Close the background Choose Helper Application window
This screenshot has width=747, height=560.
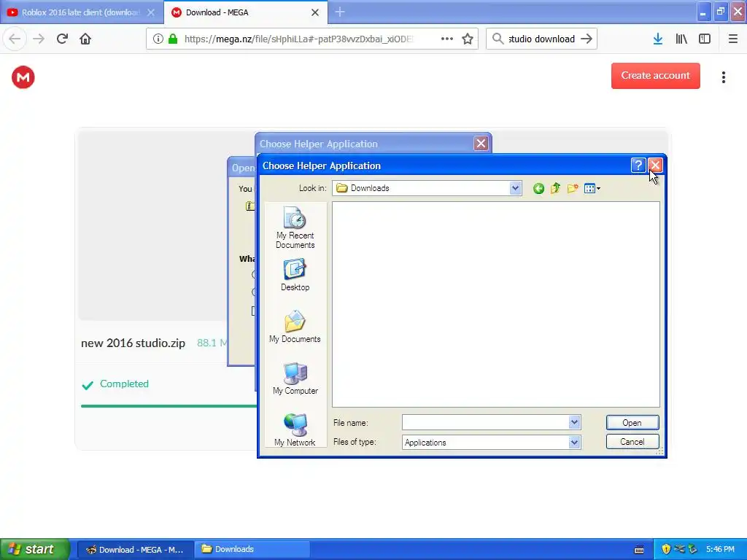pyautogui.click(x=481, y=144)
